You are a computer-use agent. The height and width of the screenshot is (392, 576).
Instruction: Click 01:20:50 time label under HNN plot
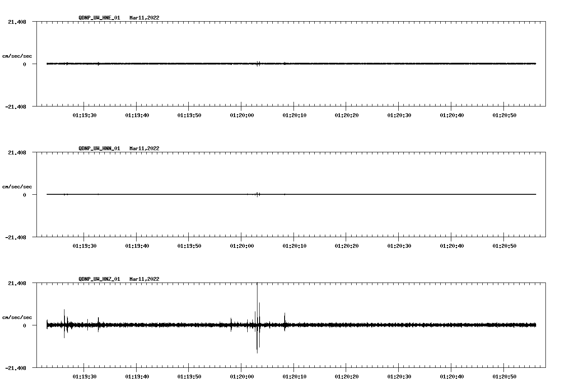tap(504, 246)
